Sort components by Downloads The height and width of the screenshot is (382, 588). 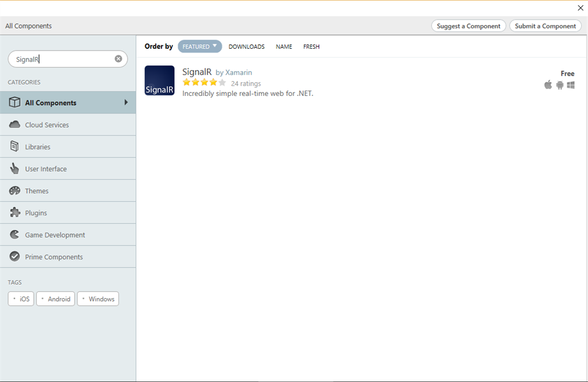[247, 47]
